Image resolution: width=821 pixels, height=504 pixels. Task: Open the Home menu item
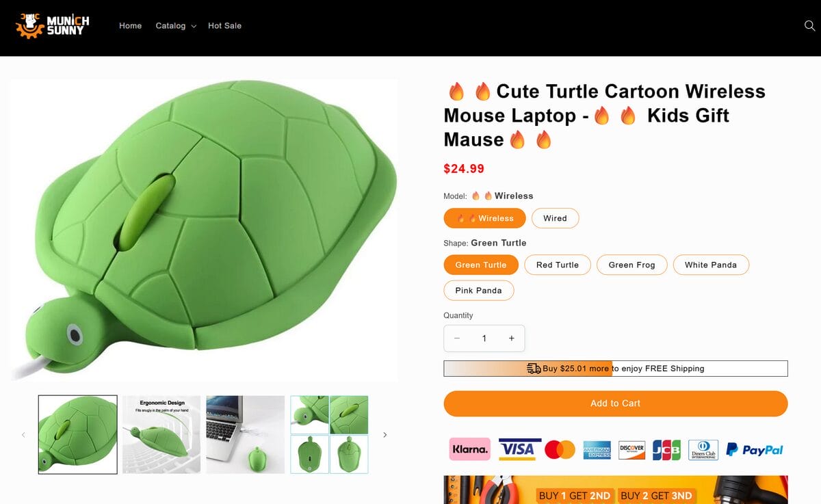pos(130,25)
